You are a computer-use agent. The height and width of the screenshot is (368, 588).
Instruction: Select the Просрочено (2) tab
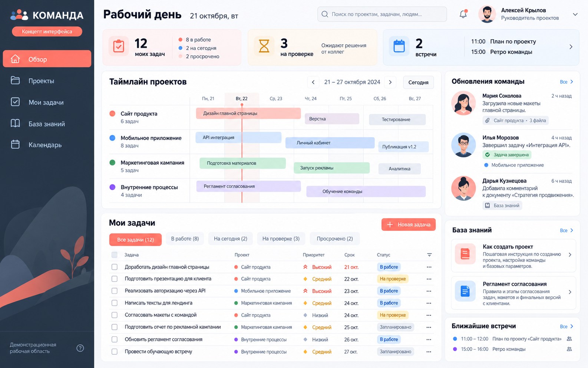(x=335, y=239)
